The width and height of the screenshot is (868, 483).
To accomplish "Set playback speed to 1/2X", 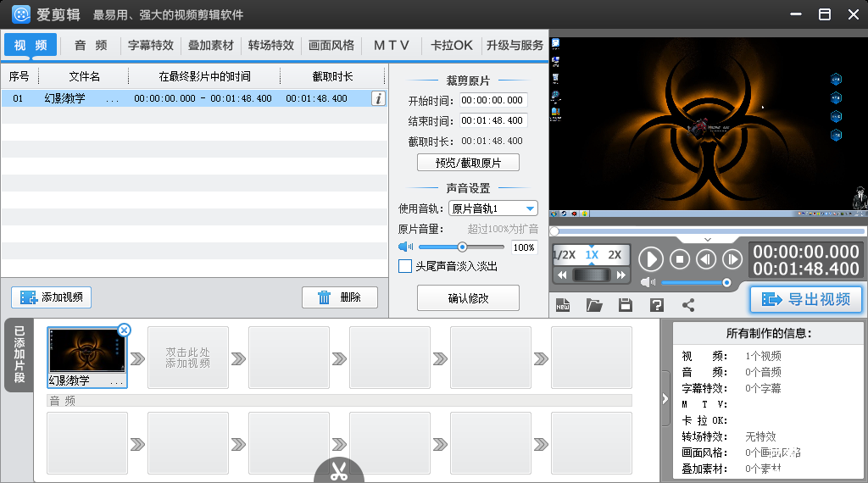I will point(564,255).
